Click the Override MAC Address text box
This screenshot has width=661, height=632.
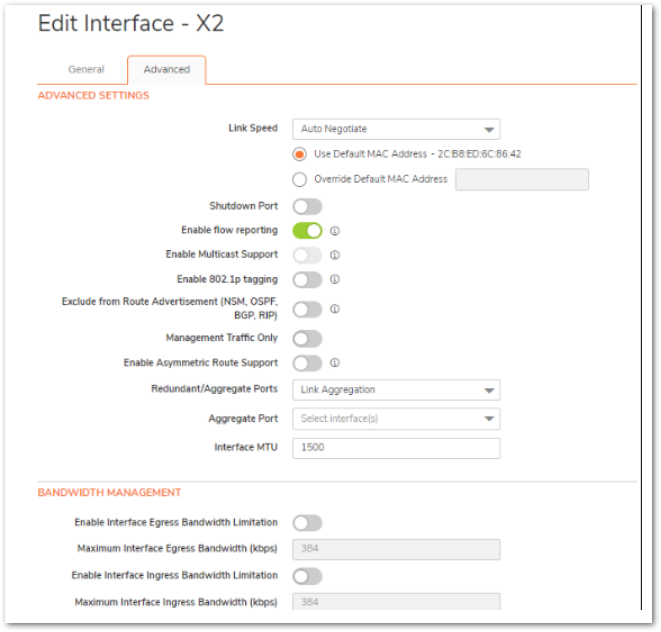522,180
